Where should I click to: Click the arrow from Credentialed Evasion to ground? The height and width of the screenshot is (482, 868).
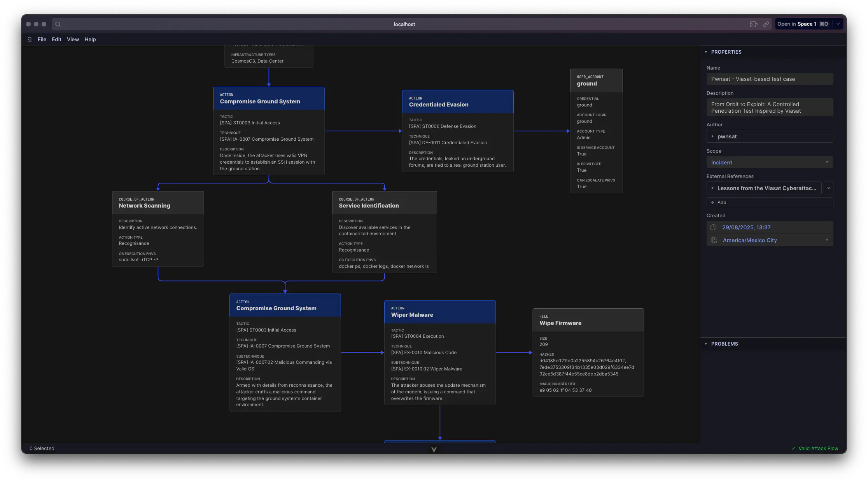pos(542,131)
